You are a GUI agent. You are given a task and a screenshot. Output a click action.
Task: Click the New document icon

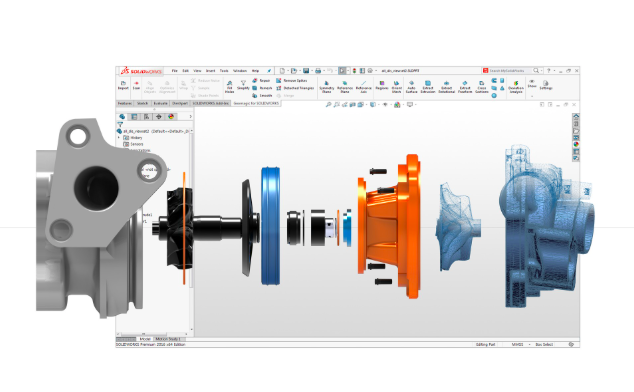(x=282, y=71)
